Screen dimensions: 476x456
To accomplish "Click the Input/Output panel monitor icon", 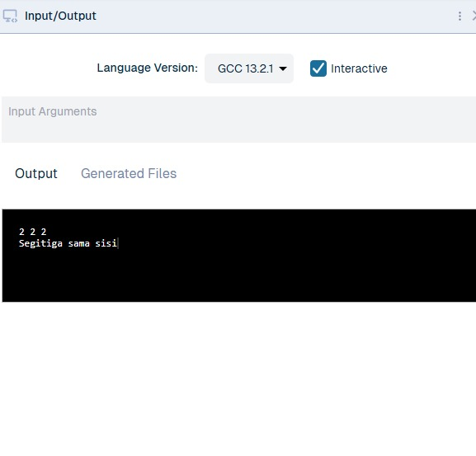I will point(10,16).
